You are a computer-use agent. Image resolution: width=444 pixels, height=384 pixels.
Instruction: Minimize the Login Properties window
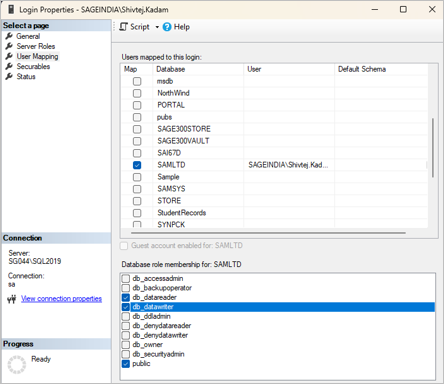[x=375, y=9]
